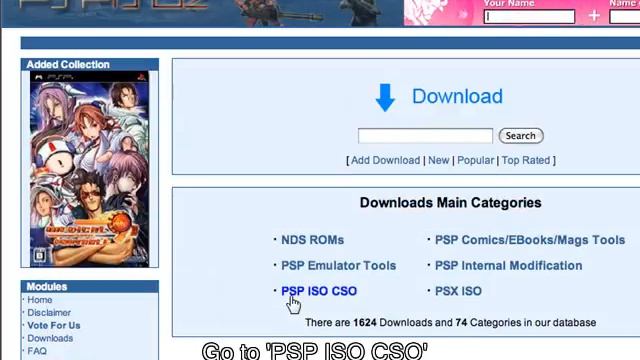Open the Popular downloads link
Viewport: 640px width, 360px height.
coord(476,160)
